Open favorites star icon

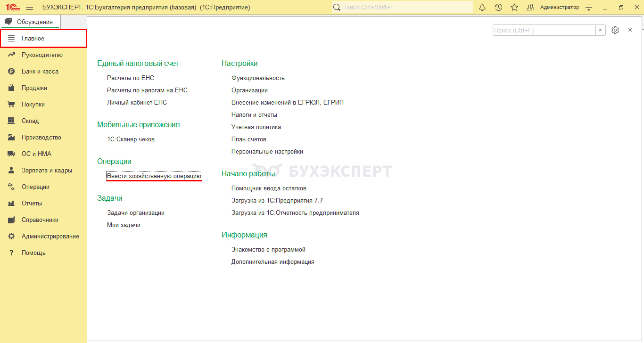click(514, 8)
